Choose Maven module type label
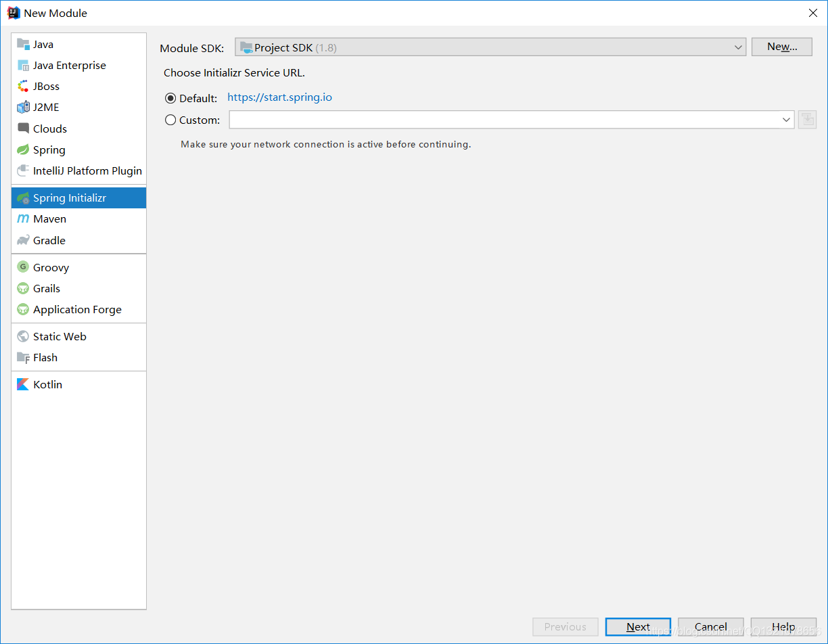 (x=49, y=219)
